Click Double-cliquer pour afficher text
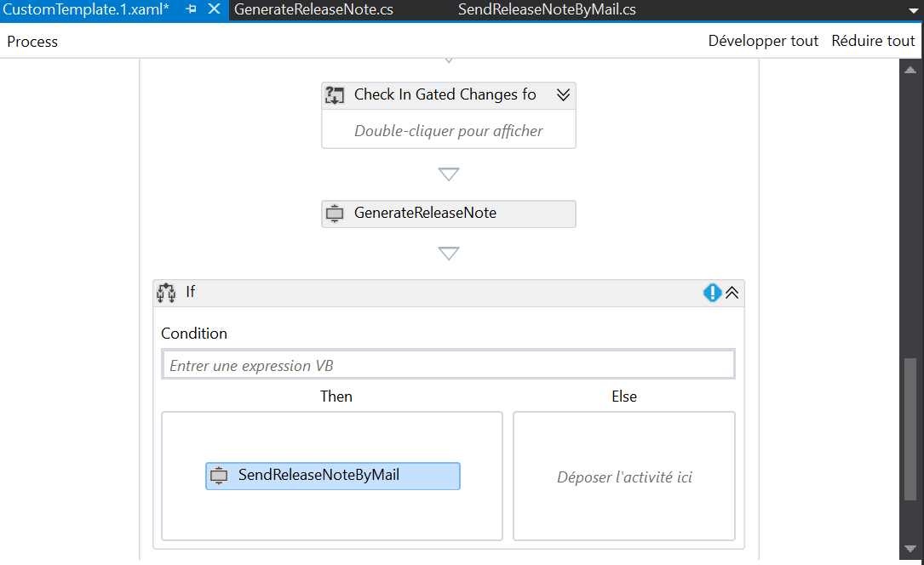Viewport: 924px width, 565px height. (x=449, y=131)
